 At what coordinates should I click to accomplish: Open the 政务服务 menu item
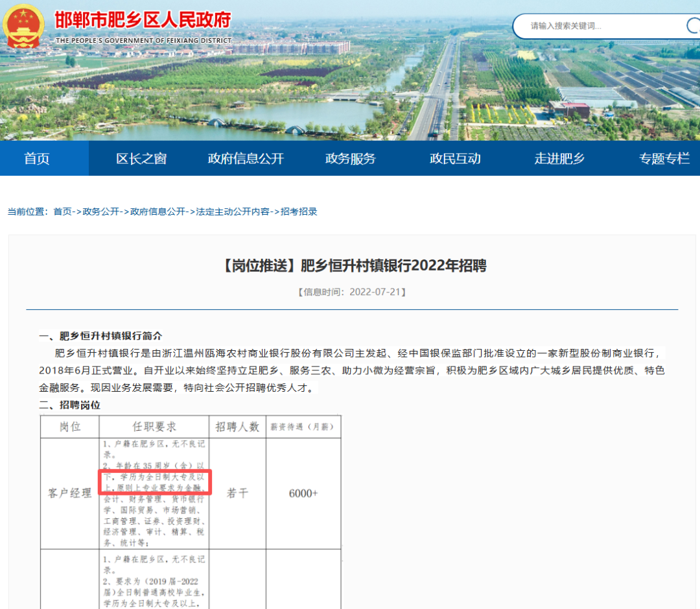(351, 158)
